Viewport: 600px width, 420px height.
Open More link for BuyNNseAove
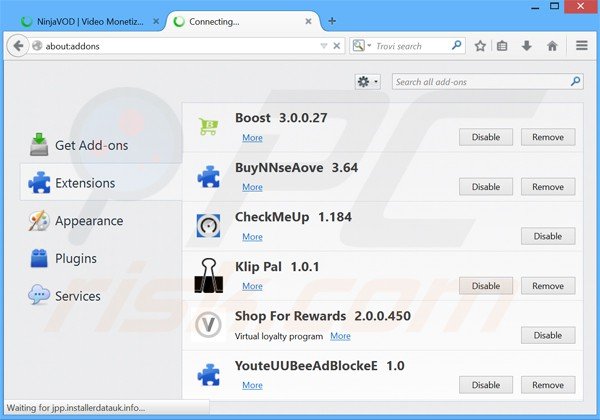point(253,187)
